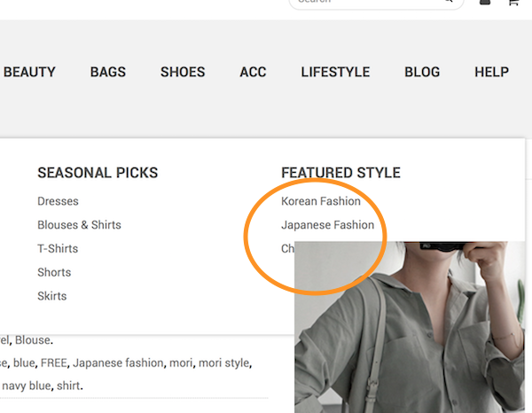Select LIFESTYLE in the navigation bar

point(335,73)
